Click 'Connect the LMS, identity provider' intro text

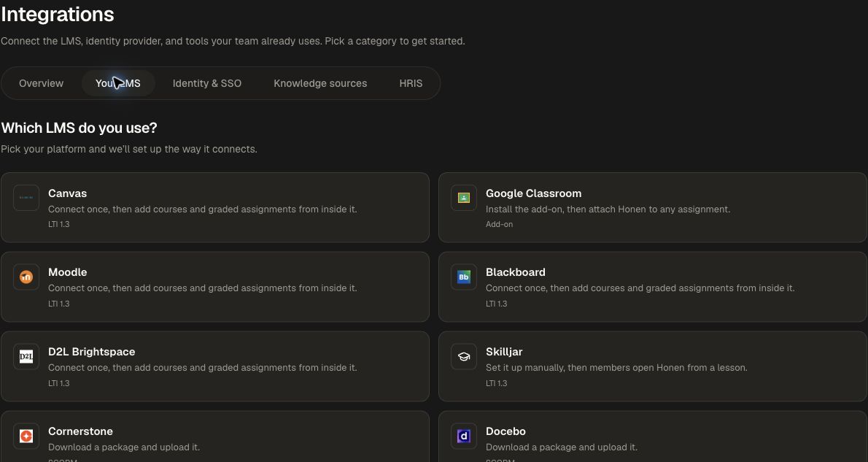233,41
